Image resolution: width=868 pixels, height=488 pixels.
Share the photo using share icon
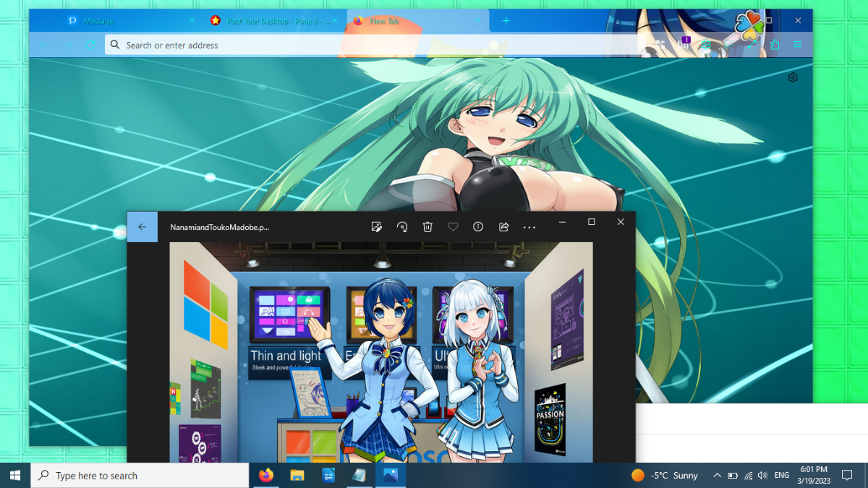click(504, 227)
